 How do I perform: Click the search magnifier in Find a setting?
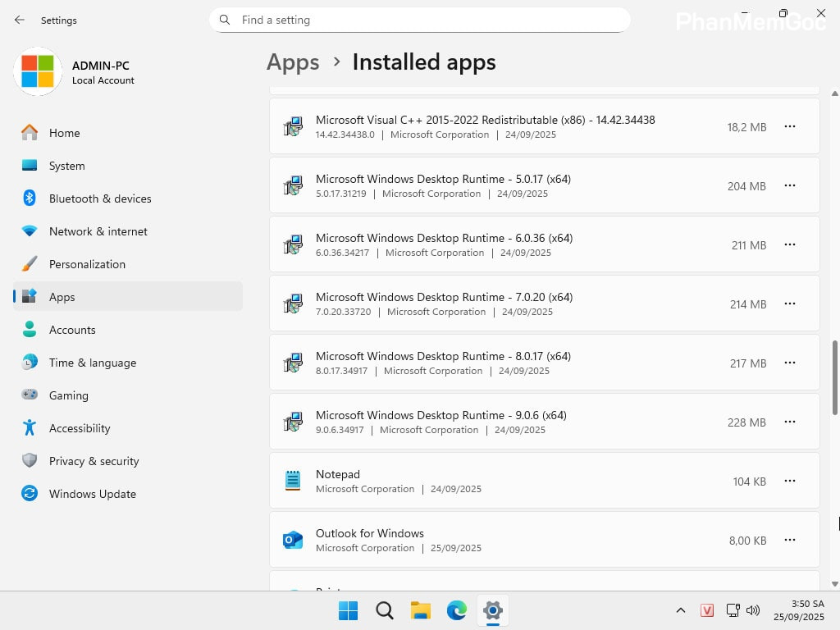click(225, 20)
